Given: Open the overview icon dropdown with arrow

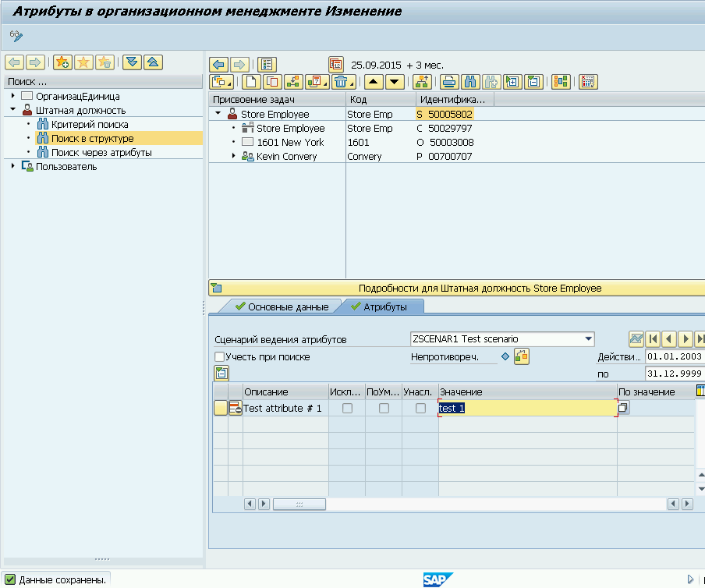Looking at the screenshot, I should click(221, 82).
